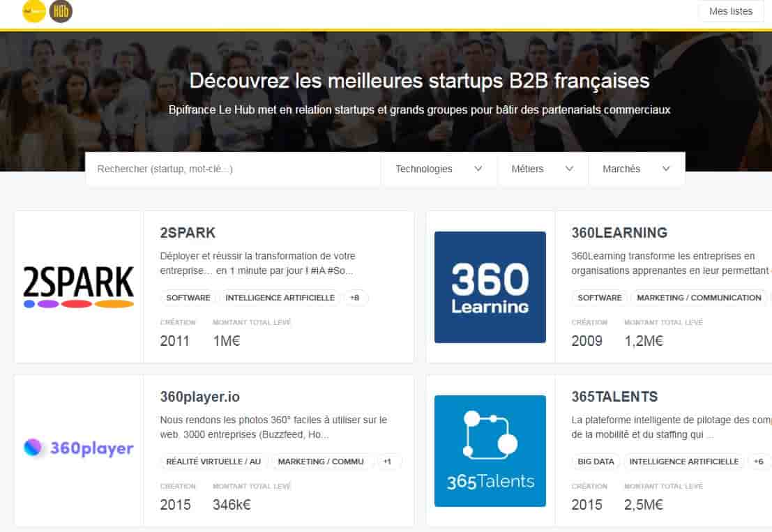Screen dimensions: 772x532
Task: Select INTELLIGENCE ARTIFICIELLE tag on 2SPARK card
Action: (x=280, y=298)
